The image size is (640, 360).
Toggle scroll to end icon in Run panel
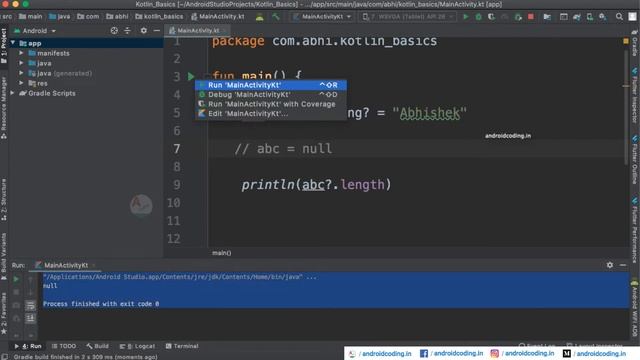30,318
